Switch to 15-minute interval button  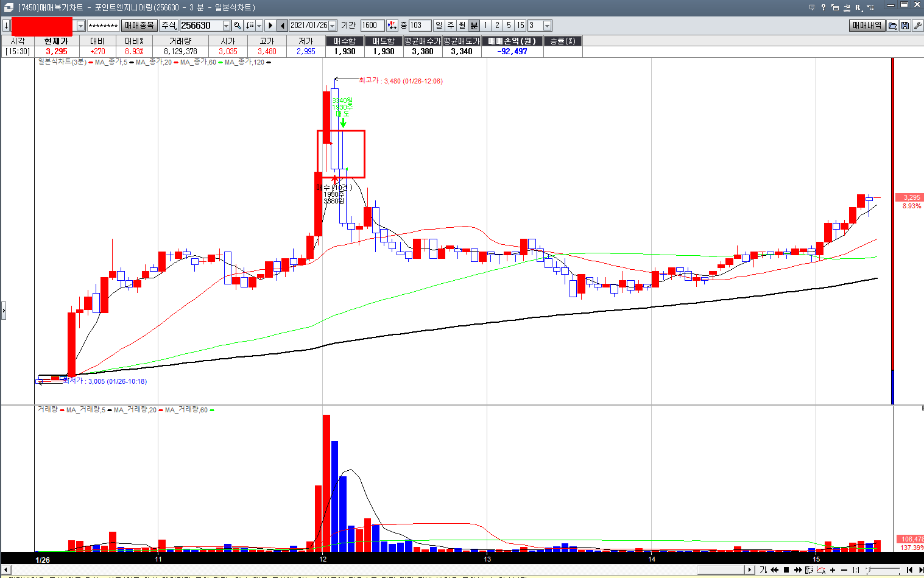520,26
